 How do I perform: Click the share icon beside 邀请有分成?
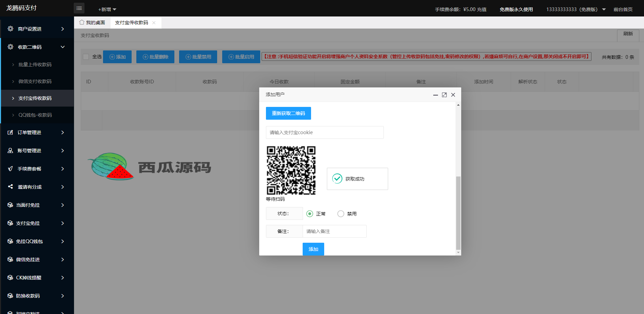tap(10, 187)
